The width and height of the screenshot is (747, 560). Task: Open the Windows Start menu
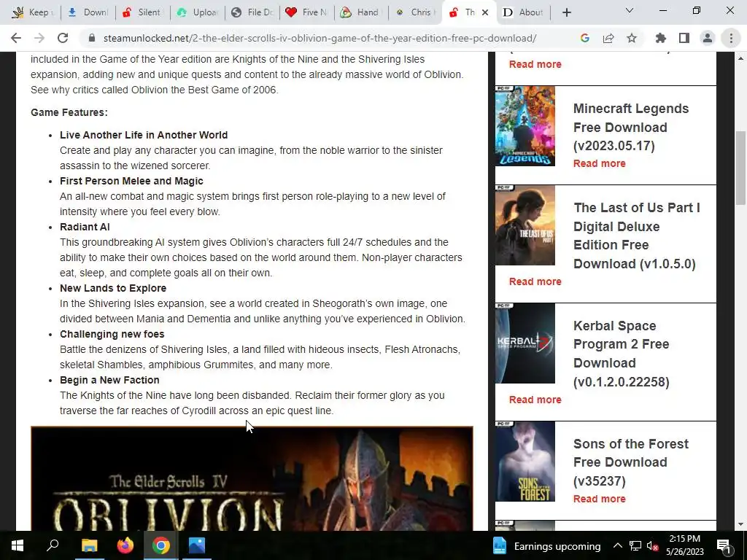18,545
